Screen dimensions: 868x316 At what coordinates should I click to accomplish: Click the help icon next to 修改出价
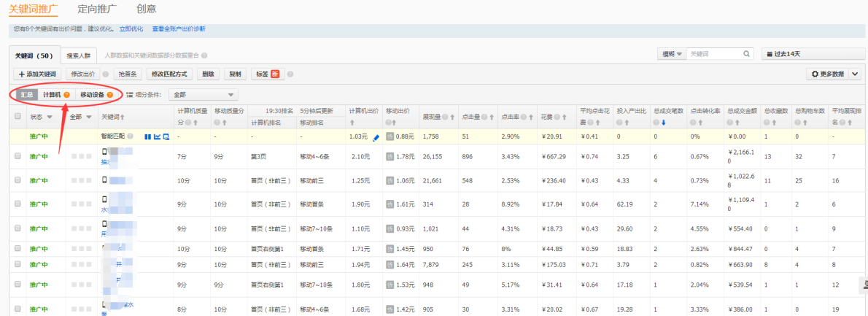(105, 74)
